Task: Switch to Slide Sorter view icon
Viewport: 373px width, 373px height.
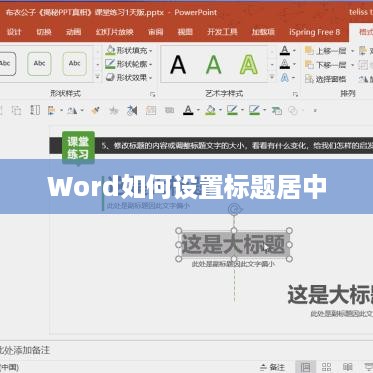Action: pos(326,367)
